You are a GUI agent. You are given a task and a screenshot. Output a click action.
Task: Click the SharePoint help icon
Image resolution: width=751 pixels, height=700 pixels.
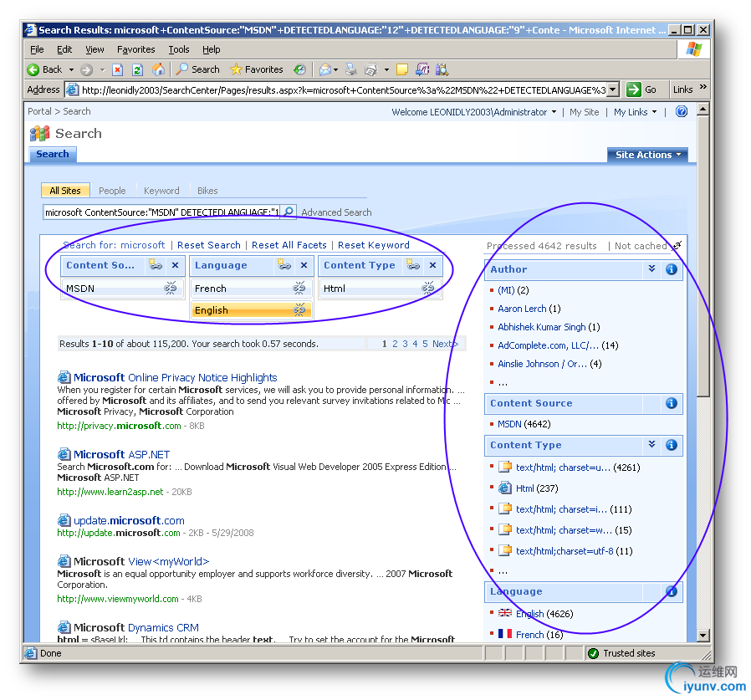tap(682, 111)
